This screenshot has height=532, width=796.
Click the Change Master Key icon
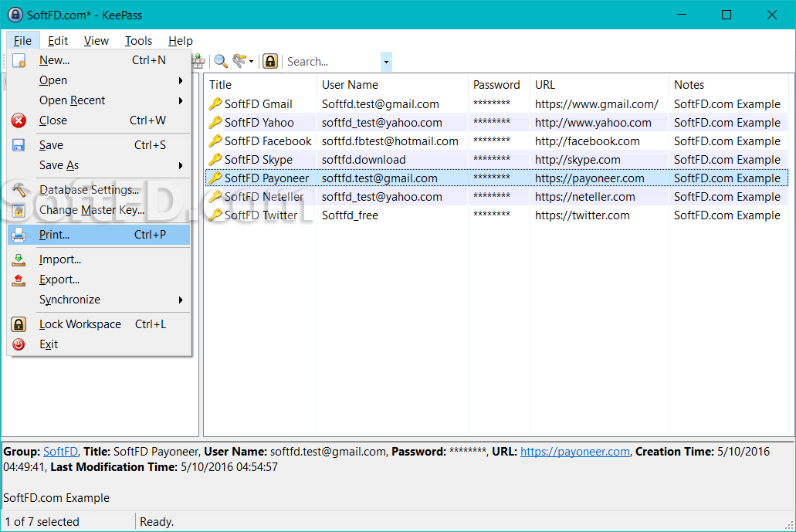(19, 210)
